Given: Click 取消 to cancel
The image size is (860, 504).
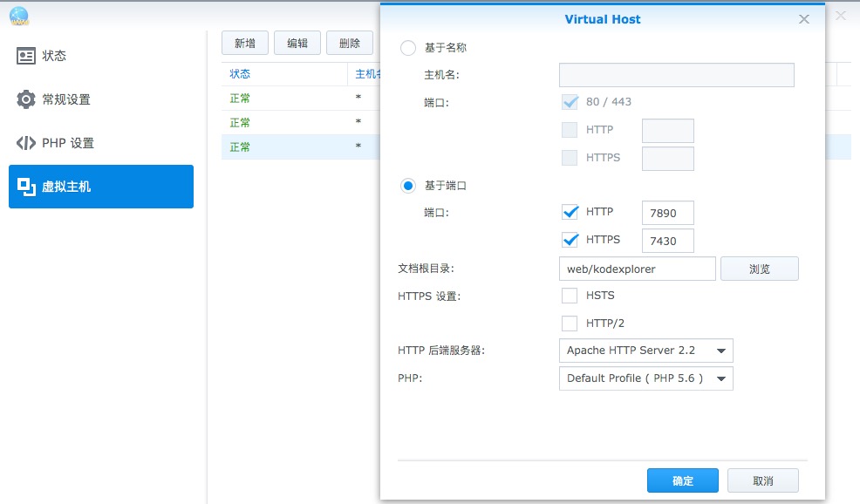Looking at the screenshot, I should (x=763, y=480).
